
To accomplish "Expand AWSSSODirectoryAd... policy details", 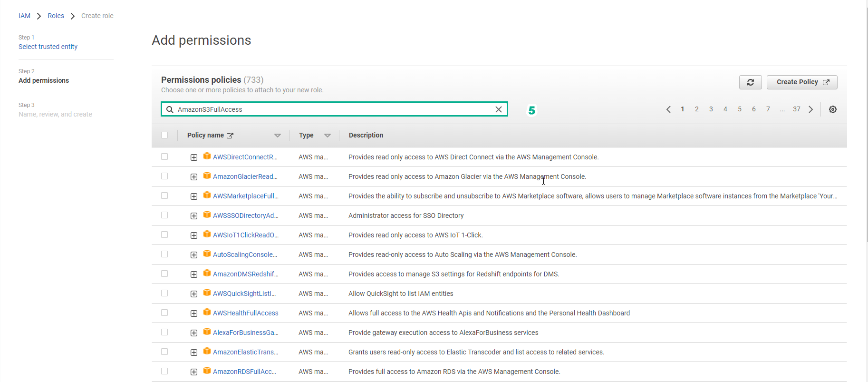I will pyautogui.click(x=194, y=216).
